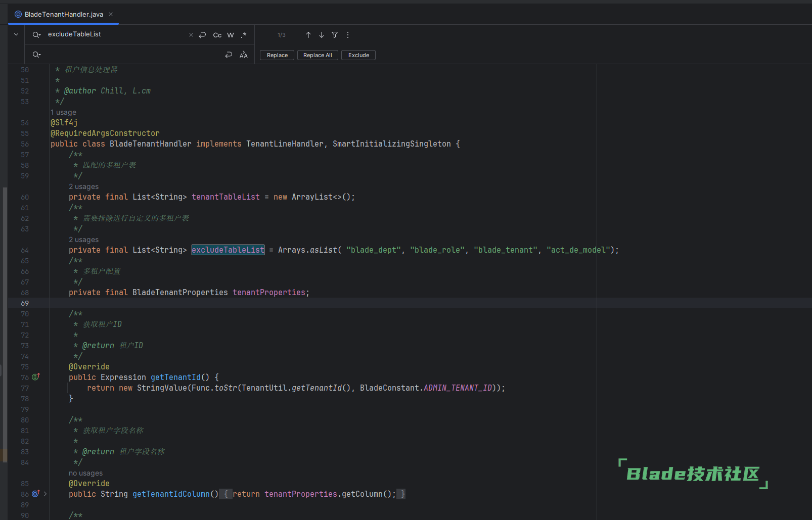812x520 pixels.
Task: Click the BladeTenantHandler class name
Action: 151,144
